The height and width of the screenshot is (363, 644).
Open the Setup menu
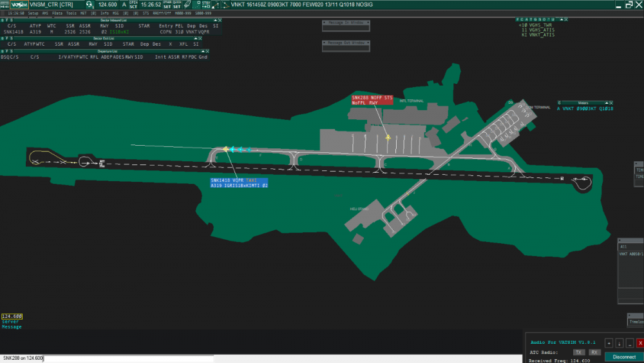[x=33, y=13]
